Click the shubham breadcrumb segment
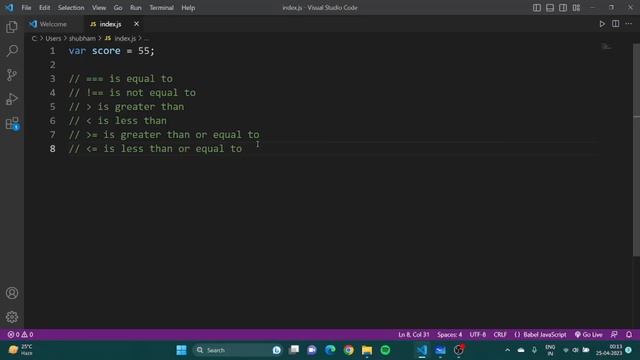640x360 pixels. click(82, 38)
